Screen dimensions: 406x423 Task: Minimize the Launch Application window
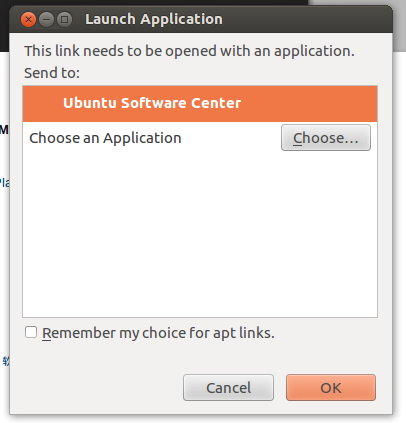(x=46, y=20)
